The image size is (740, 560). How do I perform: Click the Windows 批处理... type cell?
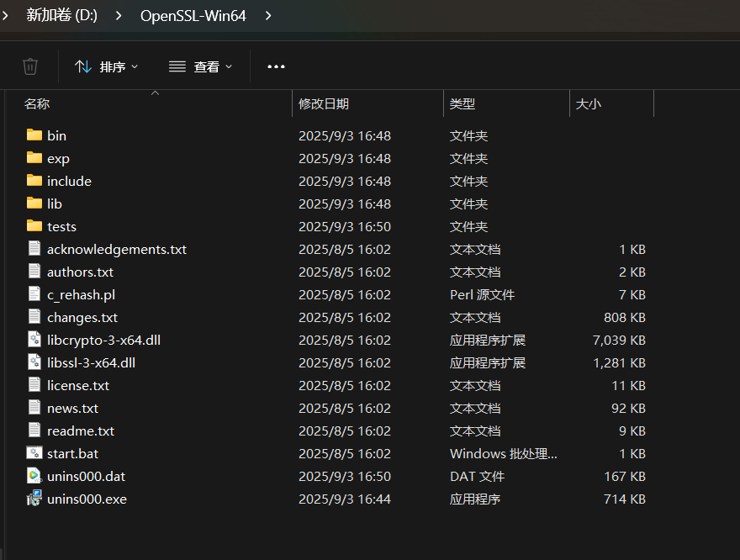[503, 453]
